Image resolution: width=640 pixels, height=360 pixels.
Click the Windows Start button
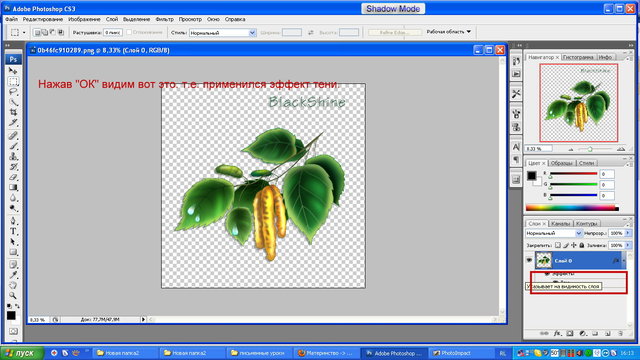point(22,353)
